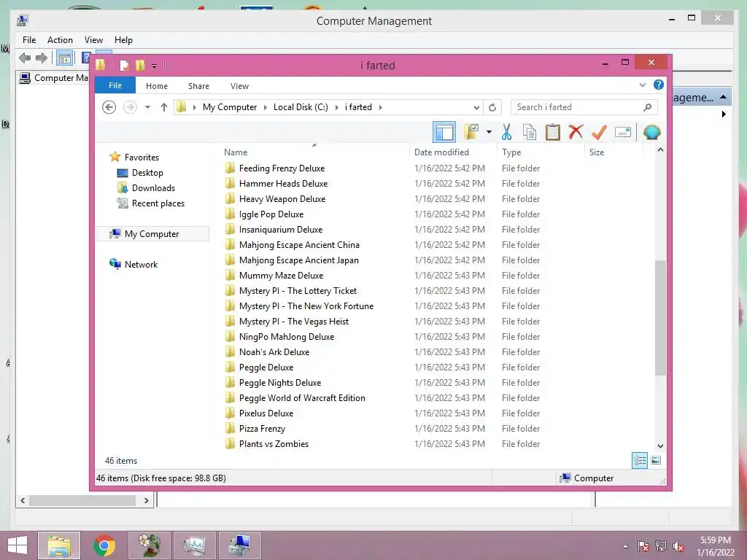Expand address bar history dropdown
This screenshot has width=747, height=560.
pyautogui.click(x=476, y=107)
